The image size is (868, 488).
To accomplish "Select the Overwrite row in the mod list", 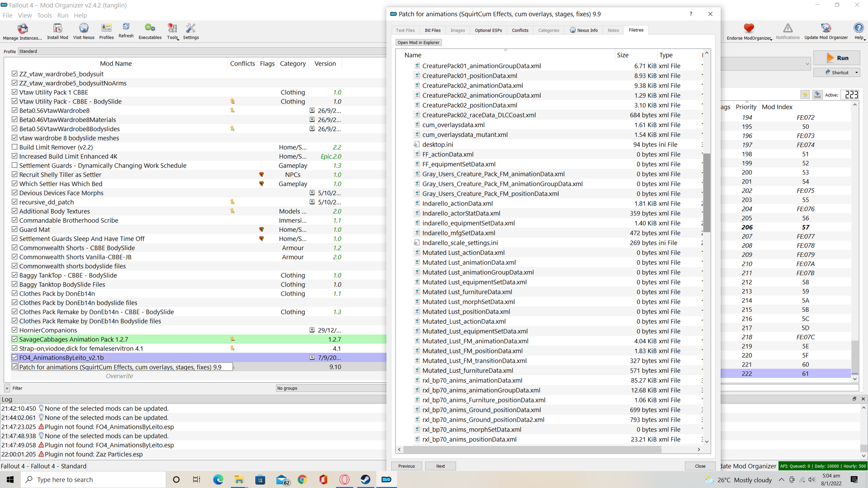I will pyautogui.click(x=119, y=376).
